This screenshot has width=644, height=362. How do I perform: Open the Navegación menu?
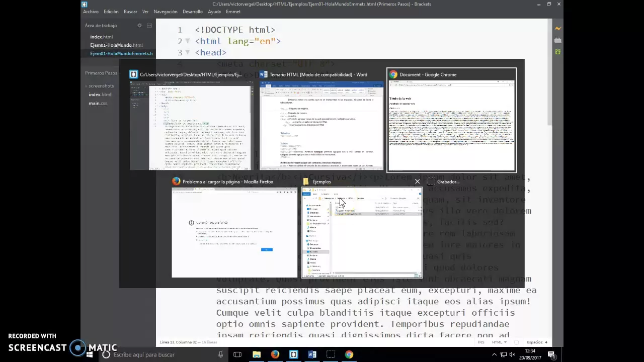(166, 12)
